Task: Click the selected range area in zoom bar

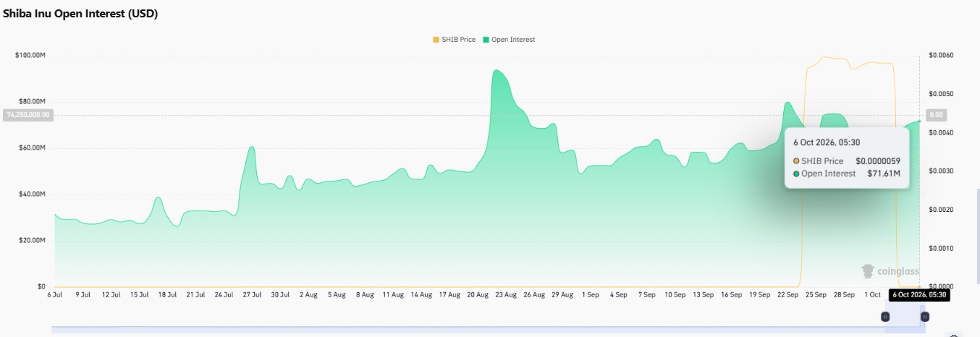Action: click(905, 318)
